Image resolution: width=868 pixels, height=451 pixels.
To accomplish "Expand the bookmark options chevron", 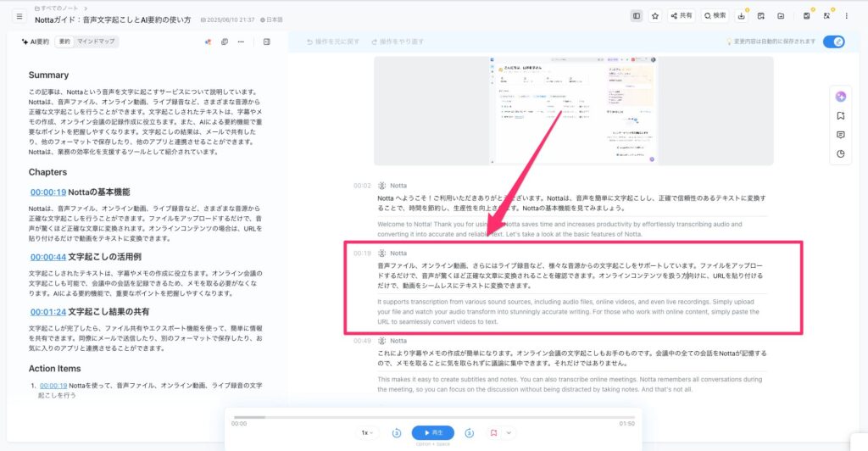I will tap(509, 432).
